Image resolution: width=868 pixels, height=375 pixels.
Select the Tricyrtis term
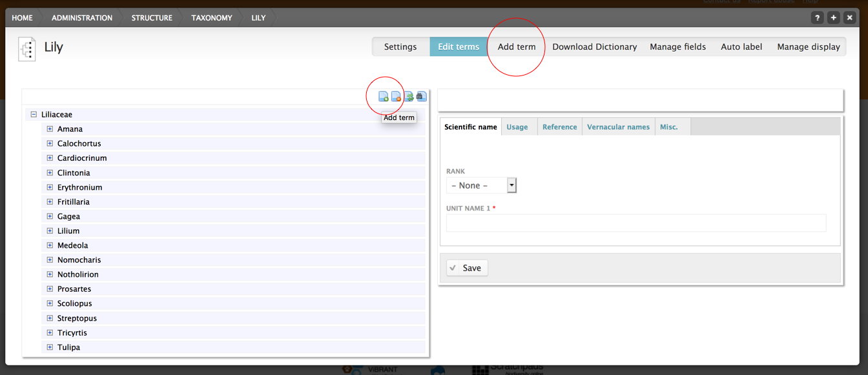(x=72, y=333)
